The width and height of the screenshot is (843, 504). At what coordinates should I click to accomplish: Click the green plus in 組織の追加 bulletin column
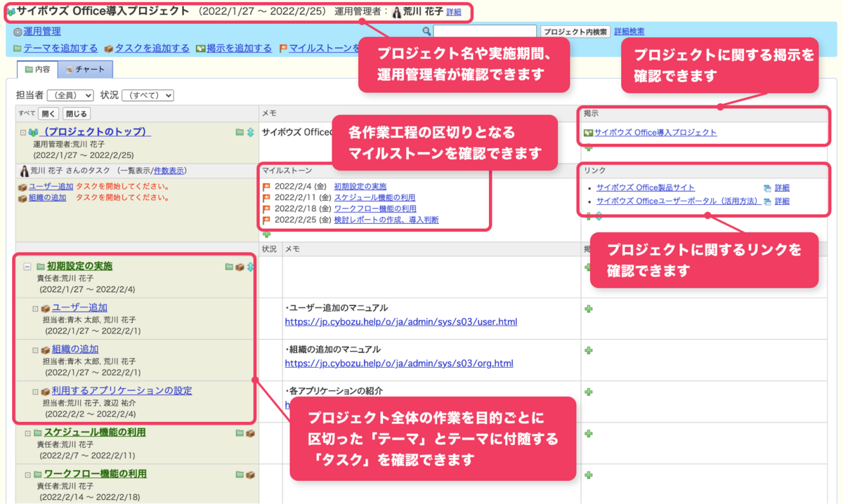coord(589,350)
